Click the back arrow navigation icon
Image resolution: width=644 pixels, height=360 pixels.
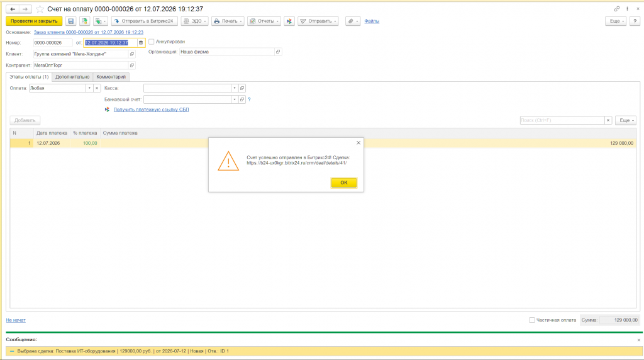pyautogui.click(x=13, y=9)
